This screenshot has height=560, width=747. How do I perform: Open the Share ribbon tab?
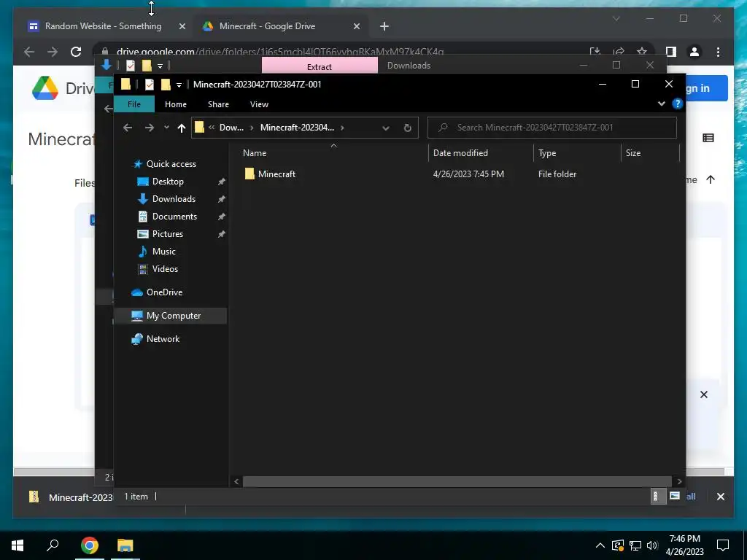[218, 104]
